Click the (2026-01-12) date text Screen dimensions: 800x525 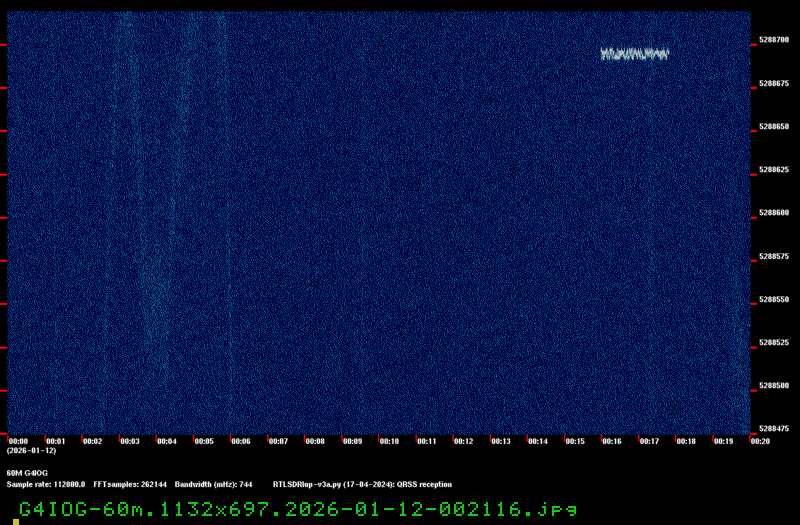tap(31, 451)
